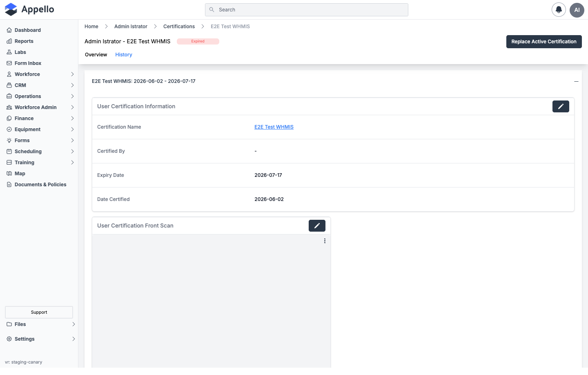This screenshot has height=375, width=588.
Task: Edit User Certification Information with pencil
Action: pos(561,106)
